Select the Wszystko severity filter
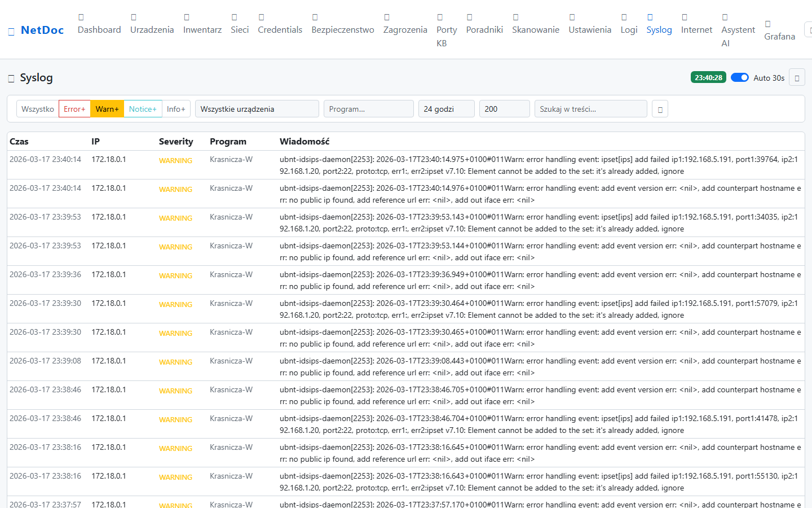The height and width of the screenshot is (508, 812). point(38,109)
